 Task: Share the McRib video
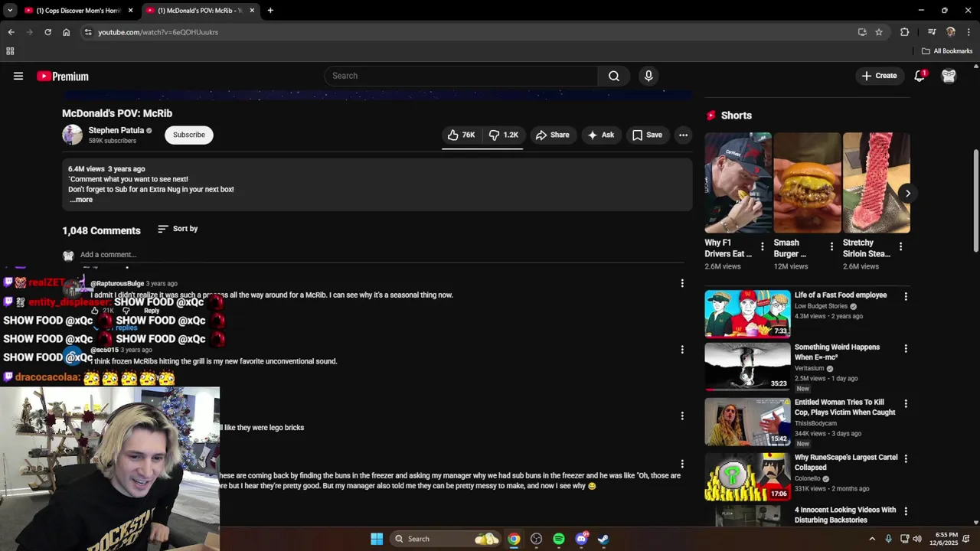(x=552, y=135)
